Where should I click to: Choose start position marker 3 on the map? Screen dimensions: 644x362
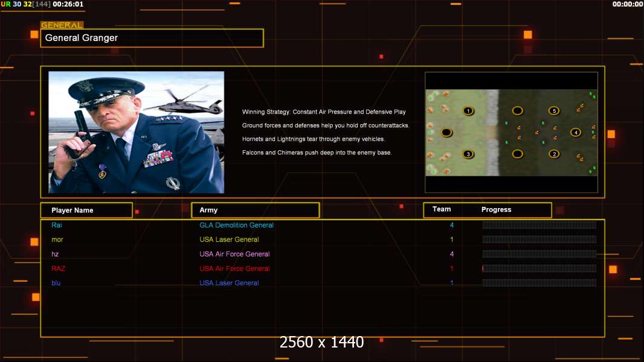point(468,154)
